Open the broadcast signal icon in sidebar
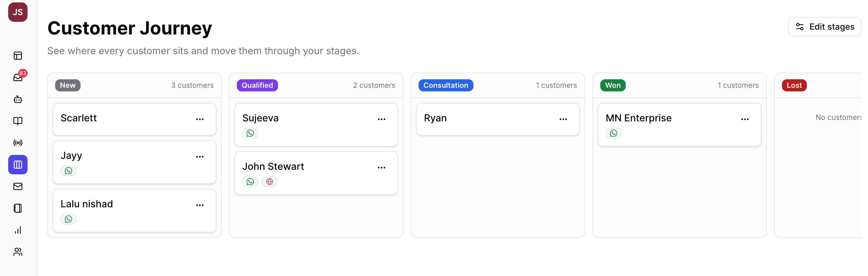The width and height of the screenshot is (868, 276). [x=18, y=143]
